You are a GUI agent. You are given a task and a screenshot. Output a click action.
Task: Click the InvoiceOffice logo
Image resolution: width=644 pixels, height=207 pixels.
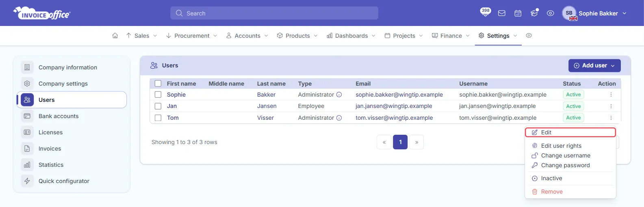point(42,13)
